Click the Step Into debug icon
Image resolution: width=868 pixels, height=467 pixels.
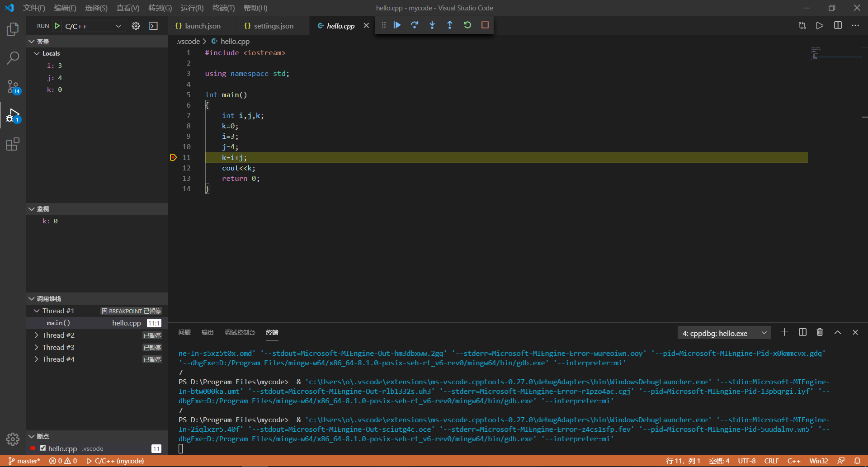(x=432, y=25)
